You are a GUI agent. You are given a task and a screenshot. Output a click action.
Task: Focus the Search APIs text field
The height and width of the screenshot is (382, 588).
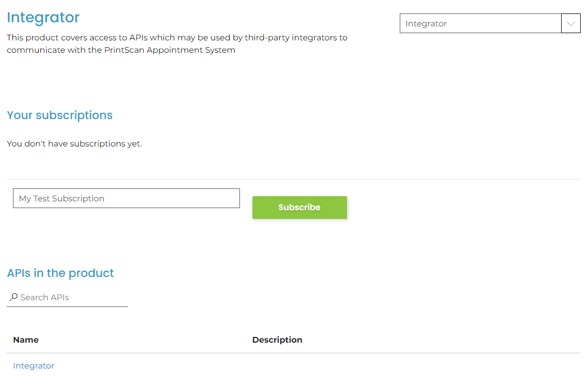72,297
